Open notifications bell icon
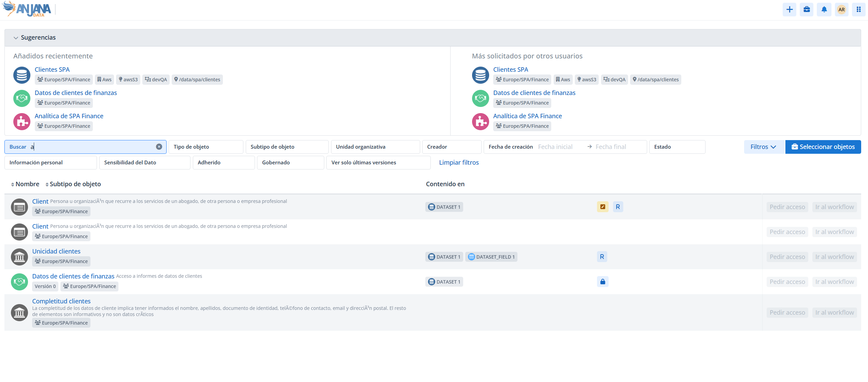868x382 pixels. click(x=824, y=10)
